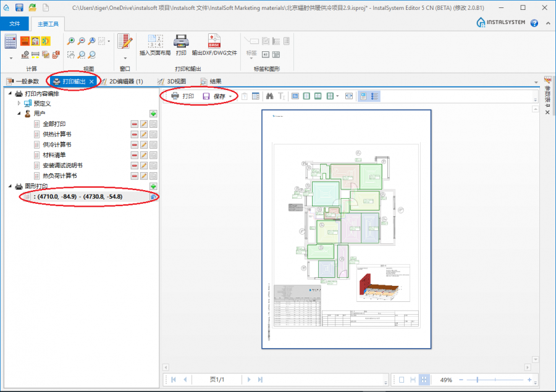
Task: Click the 输出DXF/DWG文件 export icon
Action: 214,42
